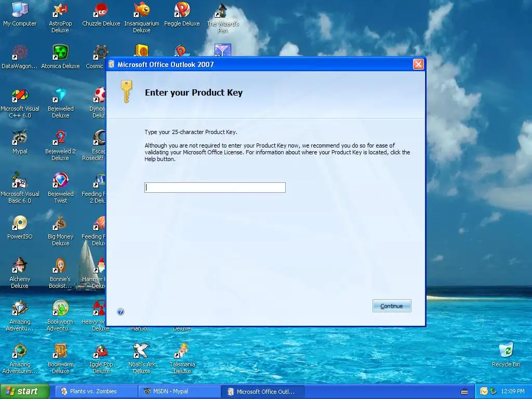Select Alchemy Deluxe desktop shortcut

coord(20,273)
